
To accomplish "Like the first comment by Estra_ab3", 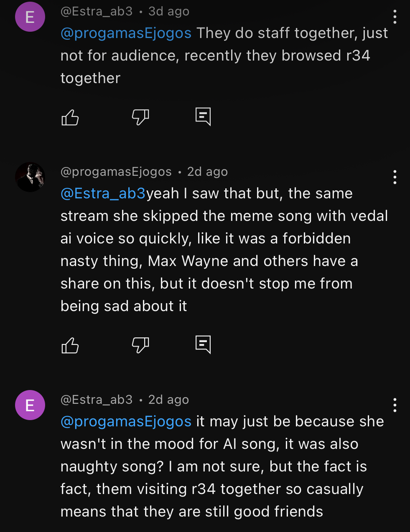I will click(x=70, y=117).
